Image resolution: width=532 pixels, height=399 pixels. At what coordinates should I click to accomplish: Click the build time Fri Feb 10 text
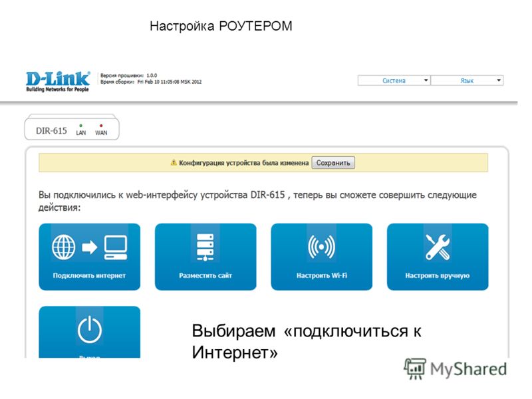(170, 82)
